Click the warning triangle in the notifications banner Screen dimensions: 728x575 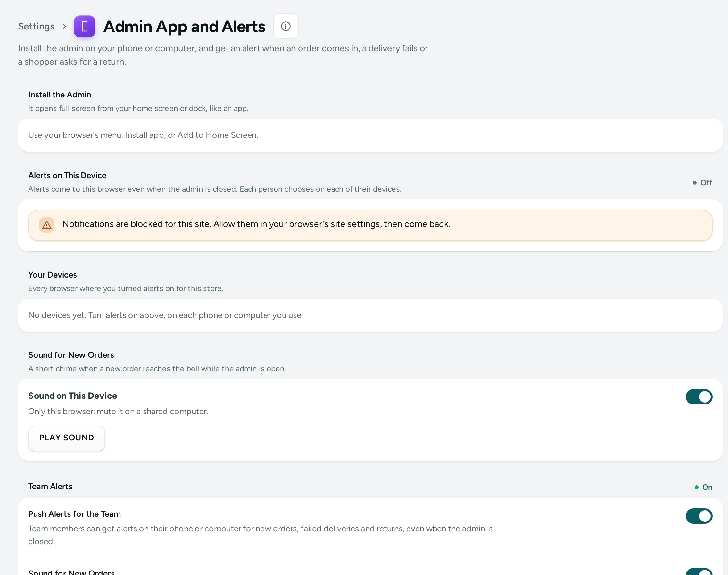(x=47, y=225)
